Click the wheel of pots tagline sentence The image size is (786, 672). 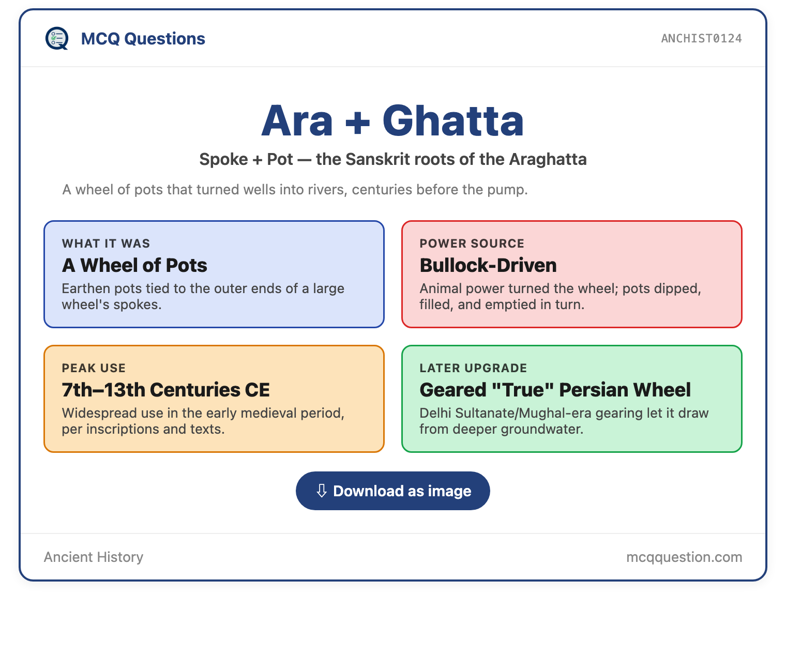tap(295, 190)
